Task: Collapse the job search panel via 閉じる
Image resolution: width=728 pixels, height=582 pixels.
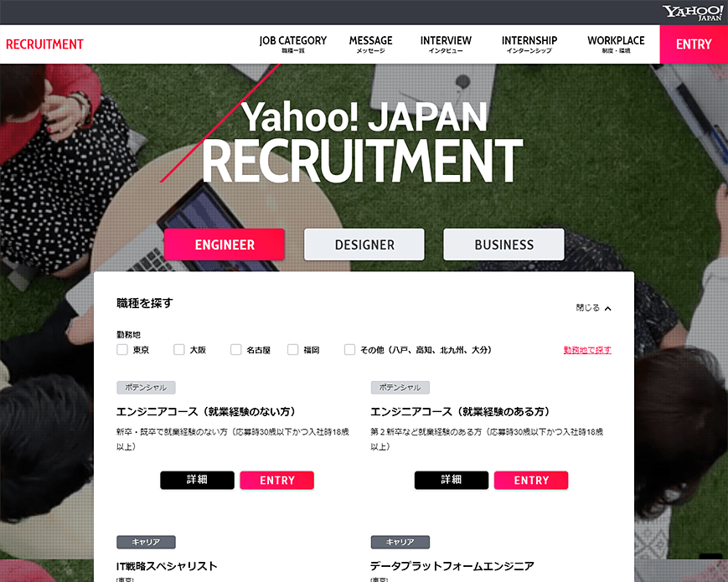Action: pyautogui.click(x=595, y=307)
